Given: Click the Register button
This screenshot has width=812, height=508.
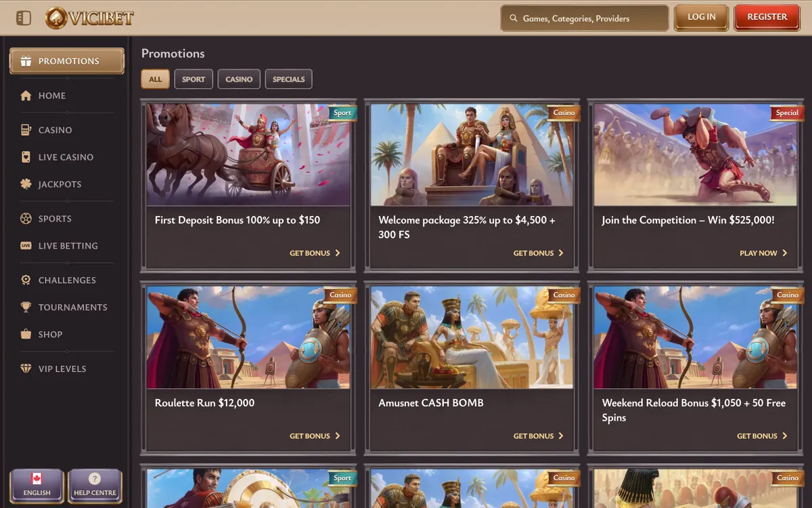Looking at the screenshot, I should click(767, 18).
